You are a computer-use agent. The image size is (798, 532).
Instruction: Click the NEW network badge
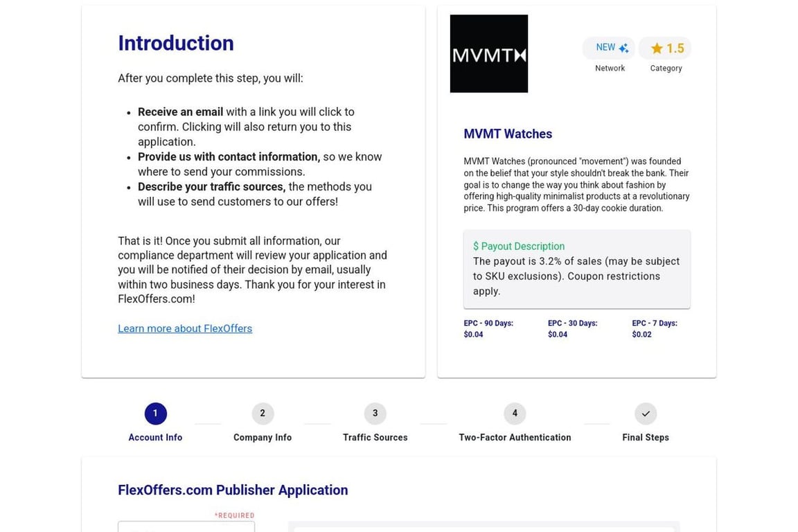pos(609,48)
